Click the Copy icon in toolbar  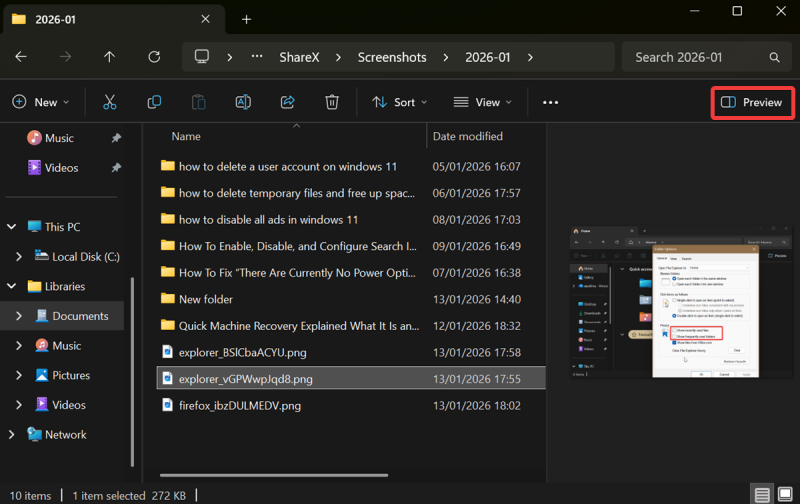pos(154,102)
